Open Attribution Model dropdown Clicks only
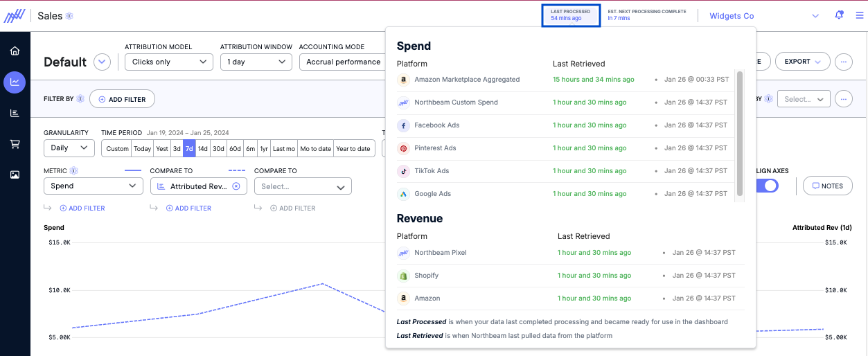 (x=168, y=62)
